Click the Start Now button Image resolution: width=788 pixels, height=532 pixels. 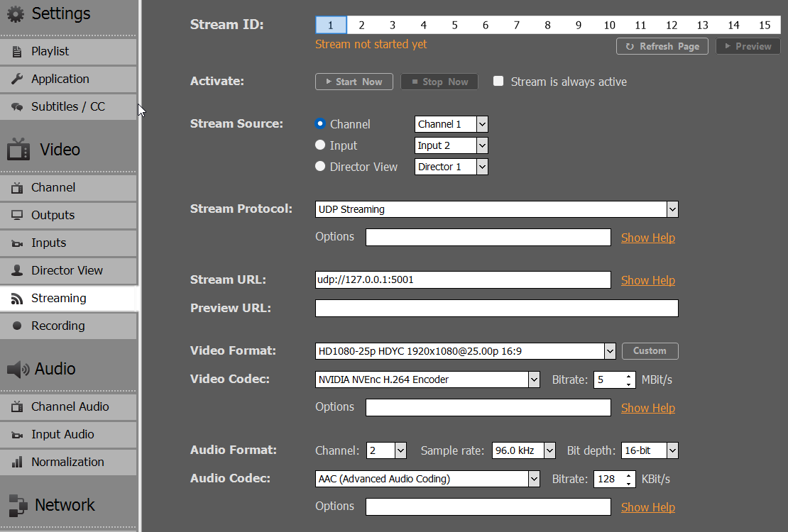[x=354, y=82]
